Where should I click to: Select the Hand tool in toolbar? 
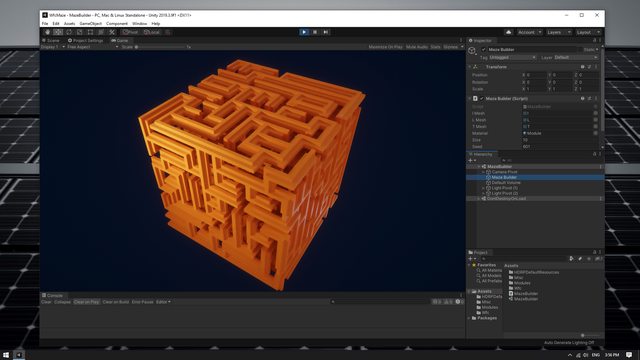coord(47,32)
